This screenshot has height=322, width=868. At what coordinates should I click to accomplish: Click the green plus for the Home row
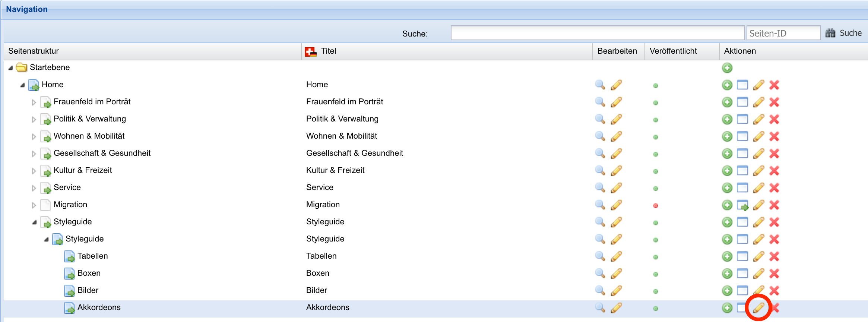tap(727, 85)
